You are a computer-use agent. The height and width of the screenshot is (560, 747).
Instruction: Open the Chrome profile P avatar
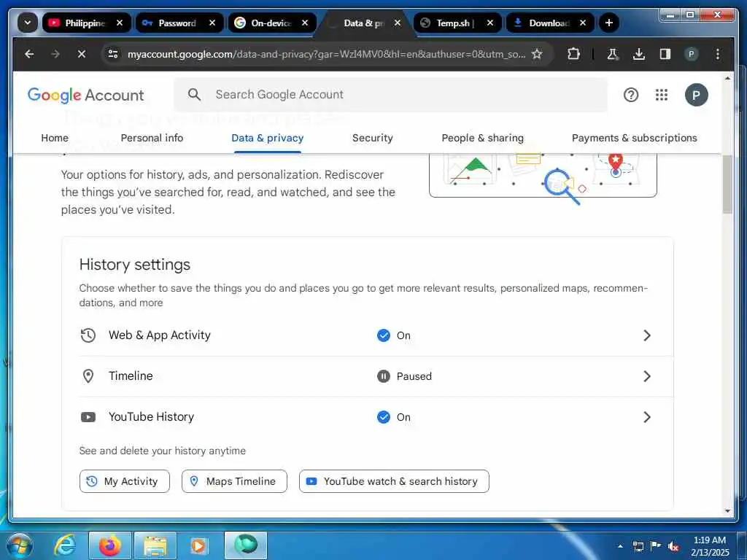(x=692, y=54)
